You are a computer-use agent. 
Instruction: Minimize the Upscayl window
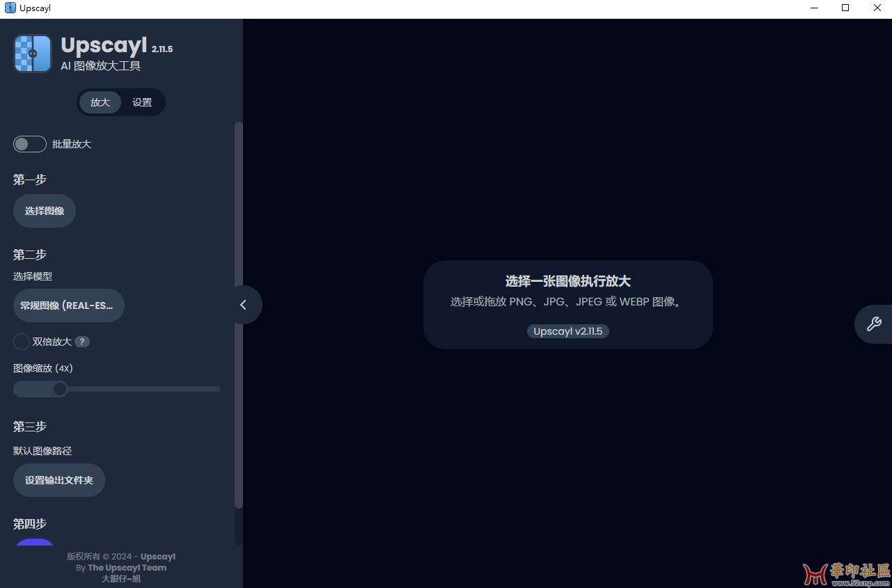813,8
